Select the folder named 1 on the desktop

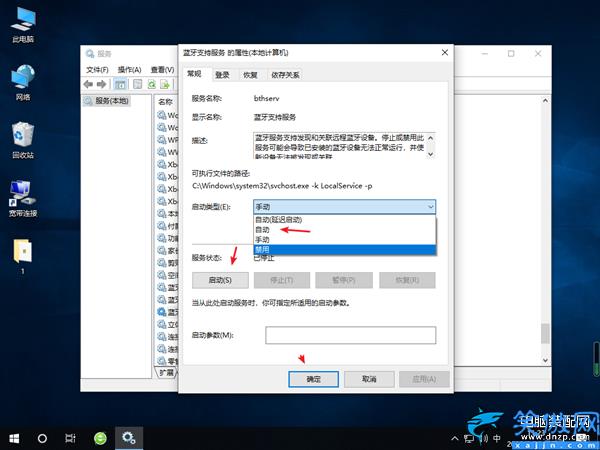click(x=23, y=256)
